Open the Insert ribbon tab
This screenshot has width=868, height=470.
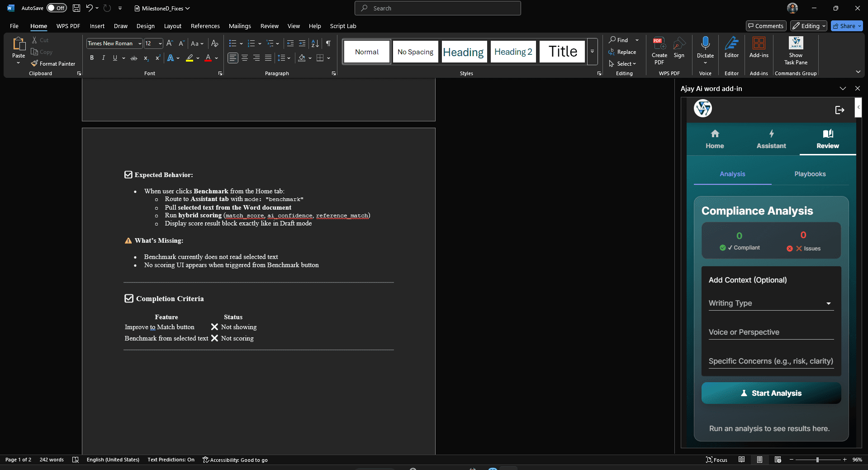[97, 26]
